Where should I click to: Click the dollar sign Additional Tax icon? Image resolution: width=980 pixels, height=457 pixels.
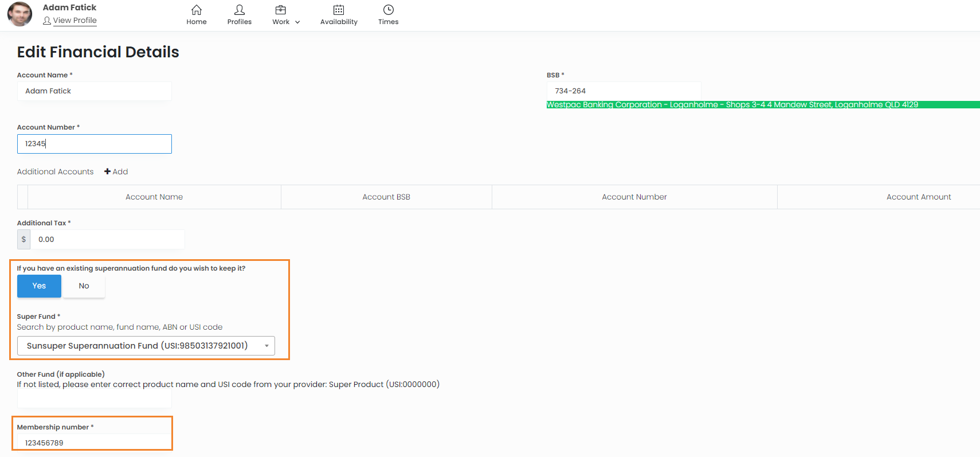coord(23,240)
